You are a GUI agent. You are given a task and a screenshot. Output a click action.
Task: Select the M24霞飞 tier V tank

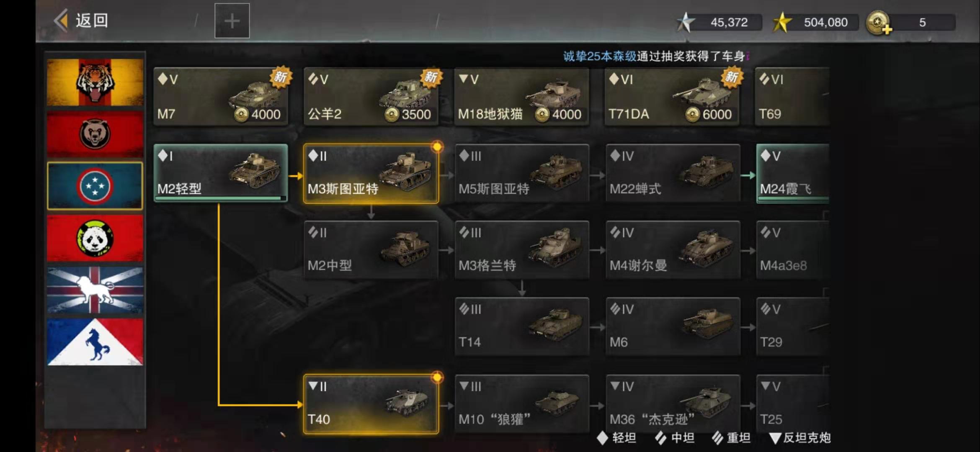[x=793, y=173]
